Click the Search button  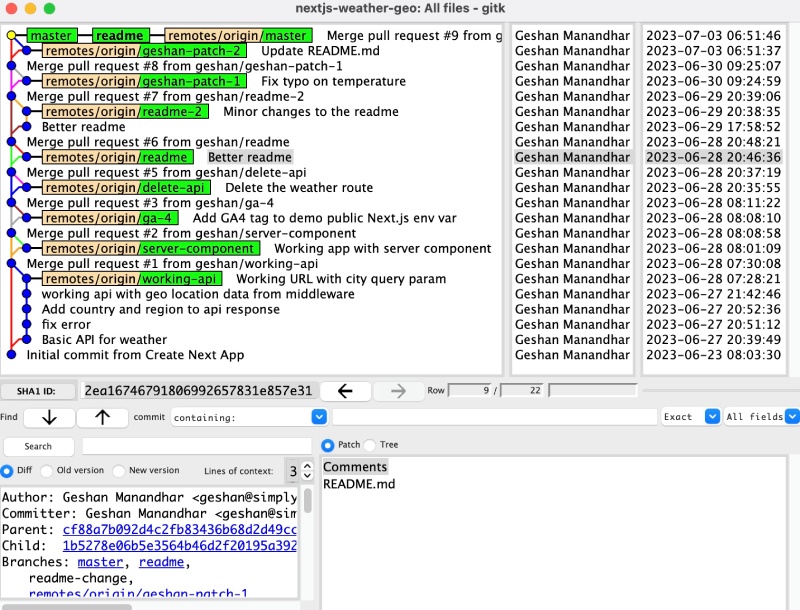(38, 446)
